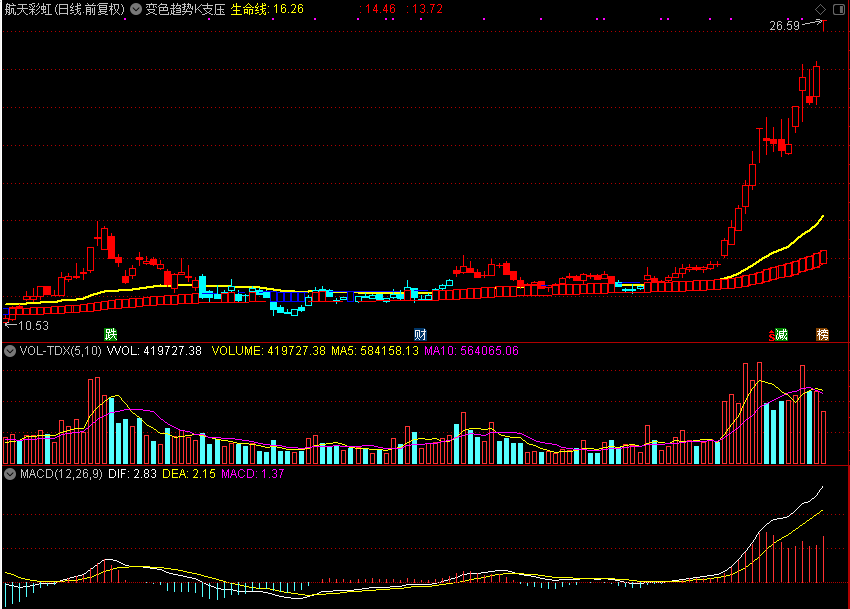Image resolution: width=850 pixels, height=609 pixels.
Task: Click the red S signal marker
Action: pyautogui.click(x=771, y=336)
